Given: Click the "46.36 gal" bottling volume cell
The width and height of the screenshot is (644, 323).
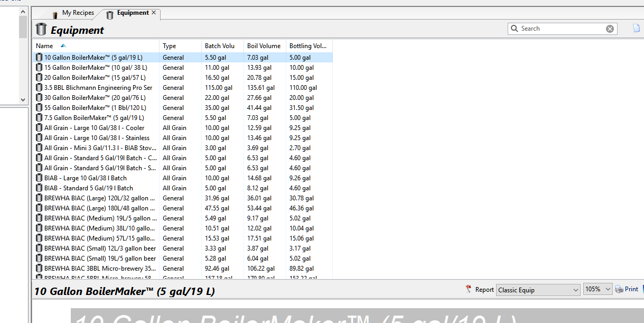Looking at the screenshot, I should tap(302, 208).
